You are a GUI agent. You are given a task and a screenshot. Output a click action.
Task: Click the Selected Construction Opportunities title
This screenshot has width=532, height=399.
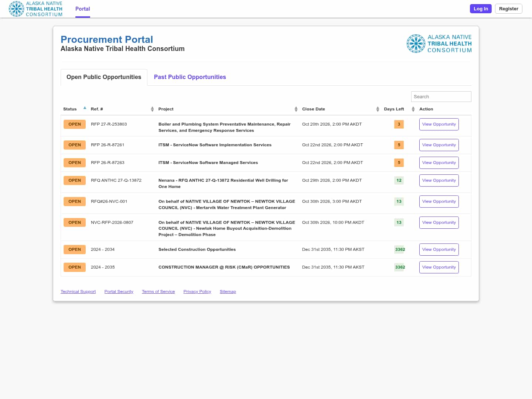point(197,249)
